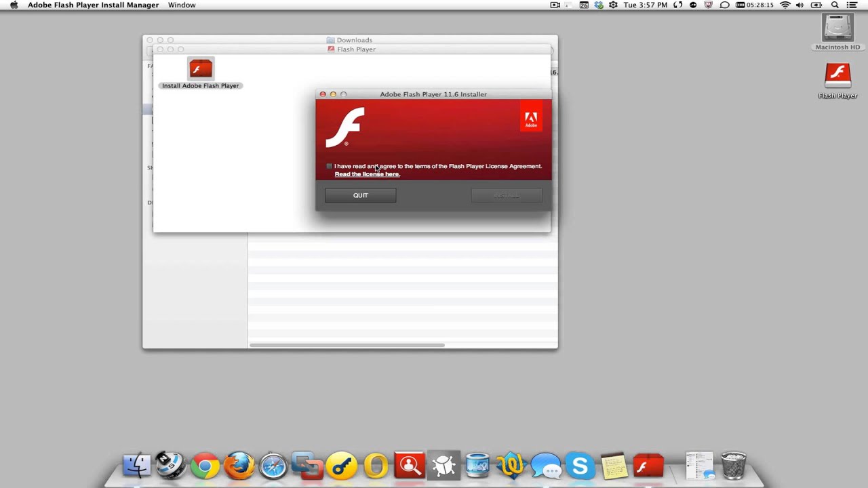The image size is (868, 488).
Task: Launch Google Chrome from the Dock
Action: coord(205,466)
